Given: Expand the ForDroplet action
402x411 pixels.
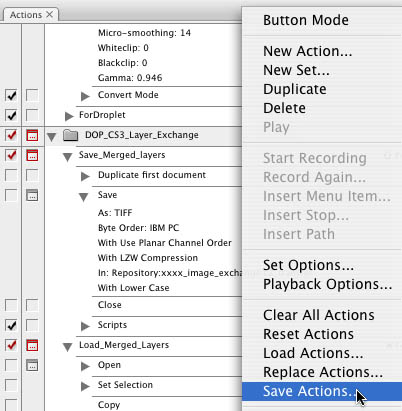Looking at the screenshot, I should (69, 116).
